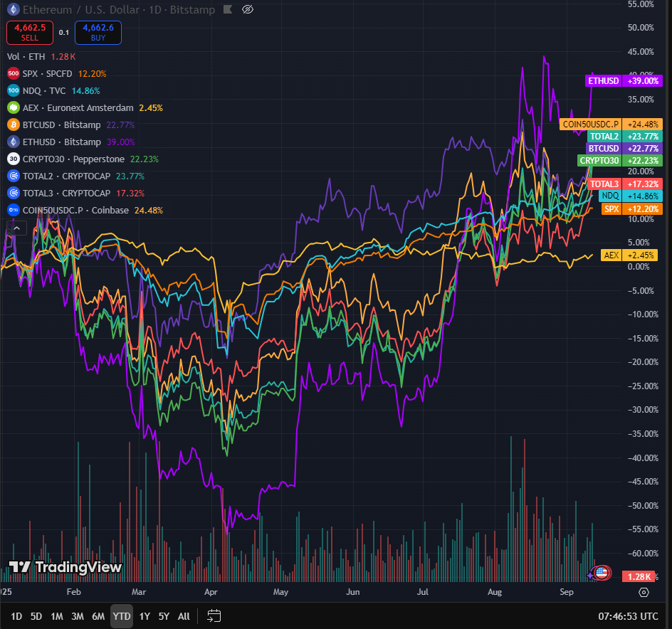This screenshot has height=629, width=672.
Task: Click the BTCUSD +22.77% price label
Action: [x=624, y=148]
